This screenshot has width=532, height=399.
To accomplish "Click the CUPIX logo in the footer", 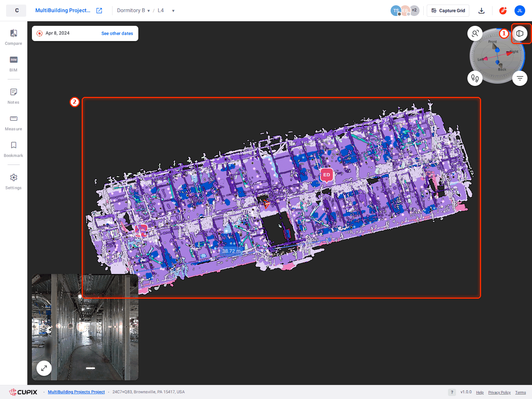I will (23, 392).
